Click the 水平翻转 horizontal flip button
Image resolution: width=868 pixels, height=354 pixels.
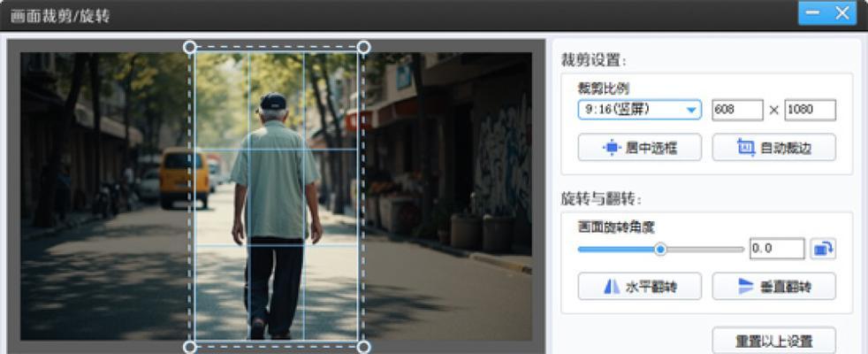coord(639,287)
